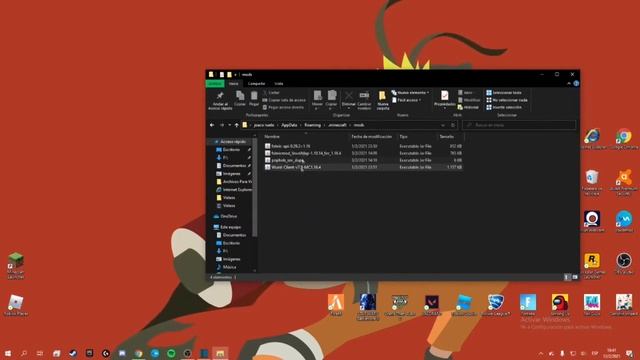Go up one folder level arrow
The height and width of the screenshot is (360, 640).
236,125
